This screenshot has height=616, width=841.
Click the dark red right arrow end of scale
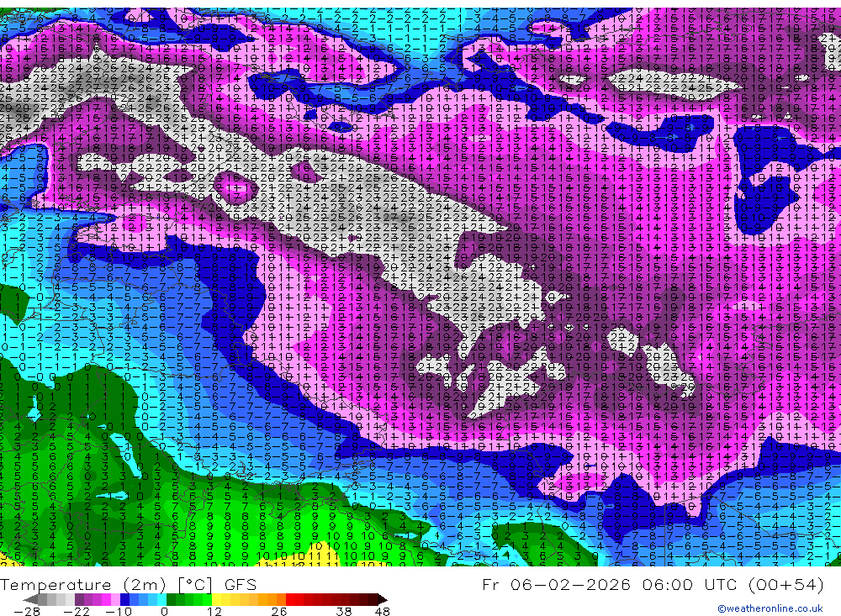click(x=383, y=600)
